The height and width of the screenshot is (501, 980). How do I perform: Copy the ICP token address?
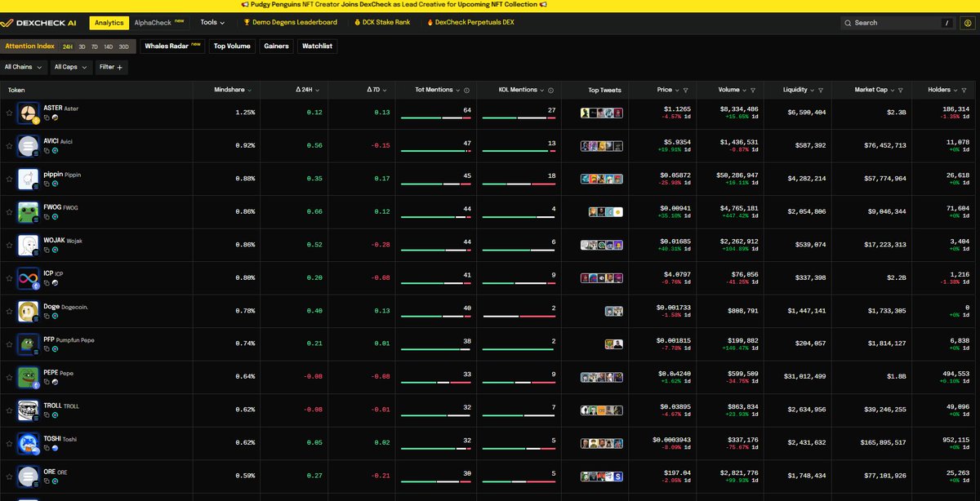[x=46, y=283]
